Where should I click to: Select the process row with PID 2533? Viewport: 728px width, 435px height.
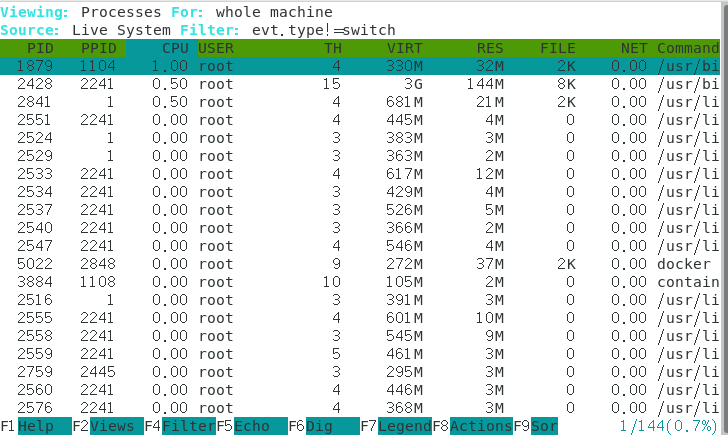(360, 174)
